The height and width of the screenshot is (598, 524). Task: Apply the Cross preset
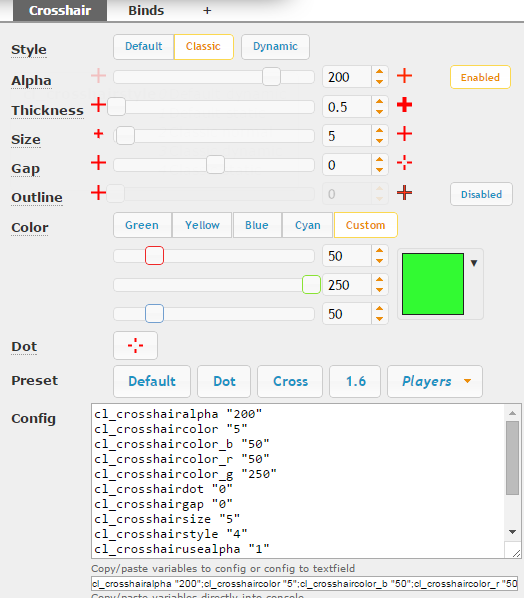pyautogui.click(x=290, y=381)
